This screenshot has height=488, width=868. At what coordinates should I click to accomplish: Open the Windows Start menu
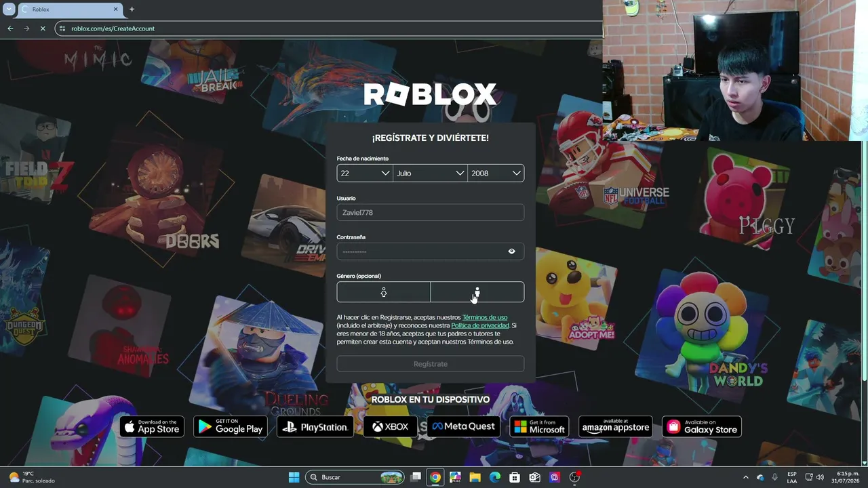point(294,477)
